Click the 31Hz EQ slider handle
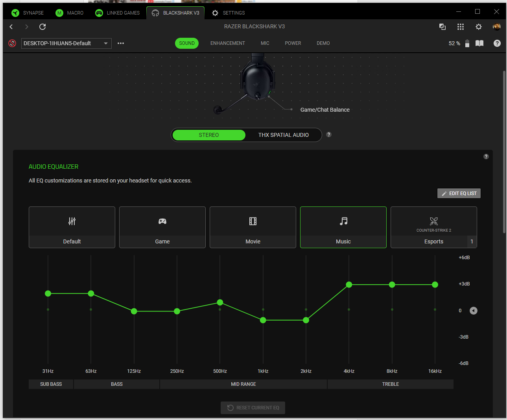The width and height of the screenshot is (507, 420). (x=48, y=293)
